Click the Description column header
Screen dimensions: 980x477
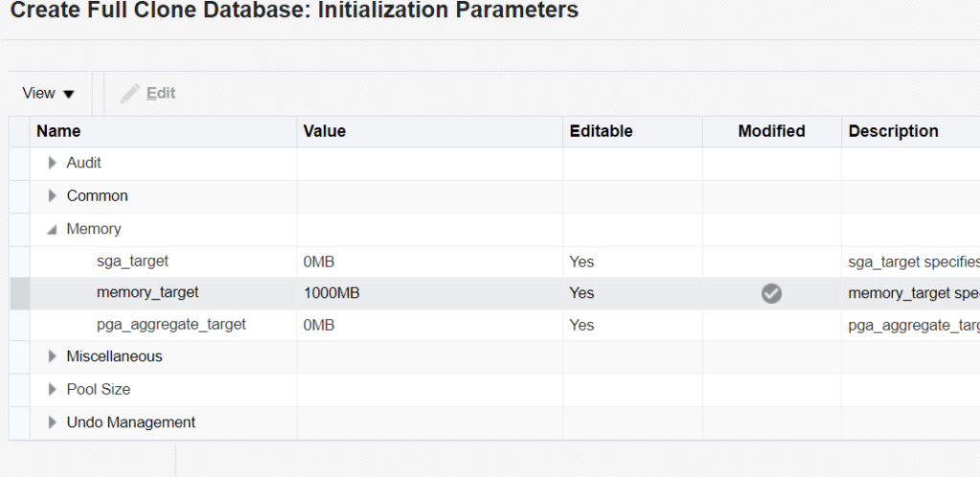(x=893, y=131)
